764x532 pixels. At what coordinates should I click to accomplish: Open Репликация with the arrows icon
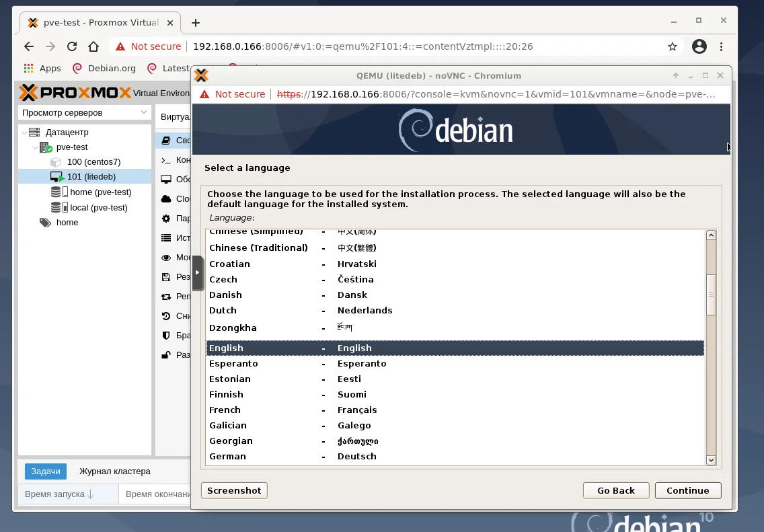(x=166, y=296)
